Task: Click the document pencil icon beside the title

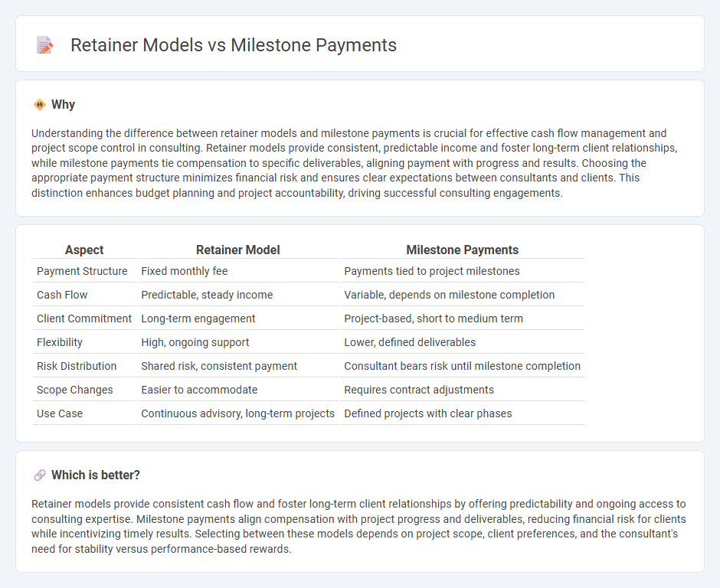Action: click(44, 45)
